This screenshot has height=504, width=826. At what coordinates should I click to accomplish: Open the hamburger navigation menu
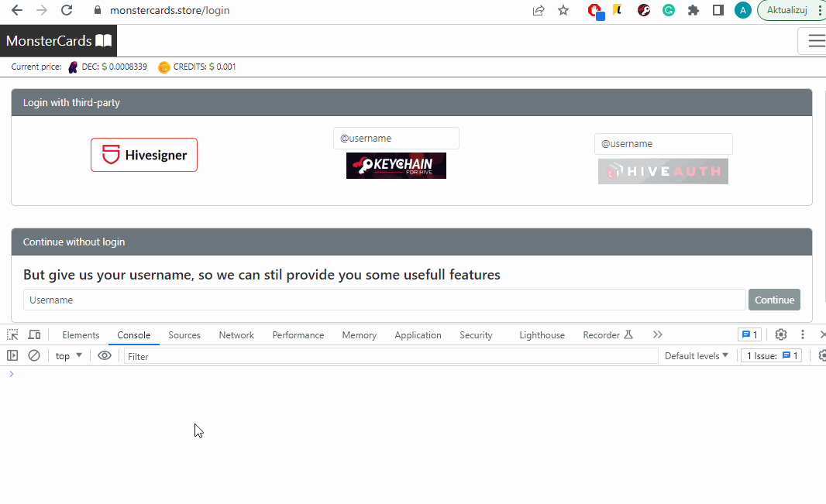(814, 40)
